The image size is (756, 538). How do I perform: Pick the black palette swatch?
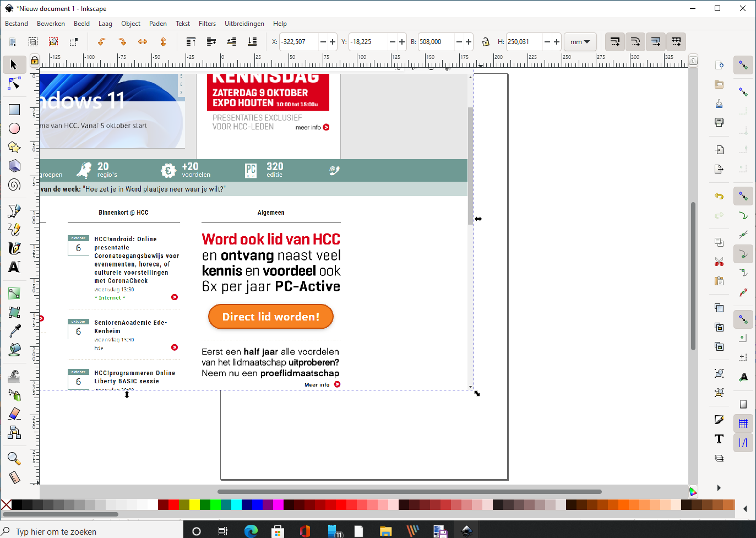click(x=17, y=504)
